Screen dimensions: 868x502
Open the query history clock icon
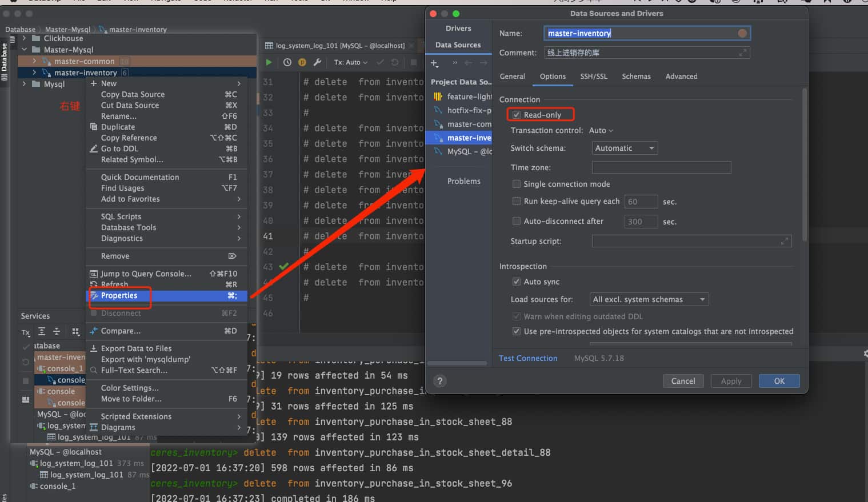[x=287, y=62]
